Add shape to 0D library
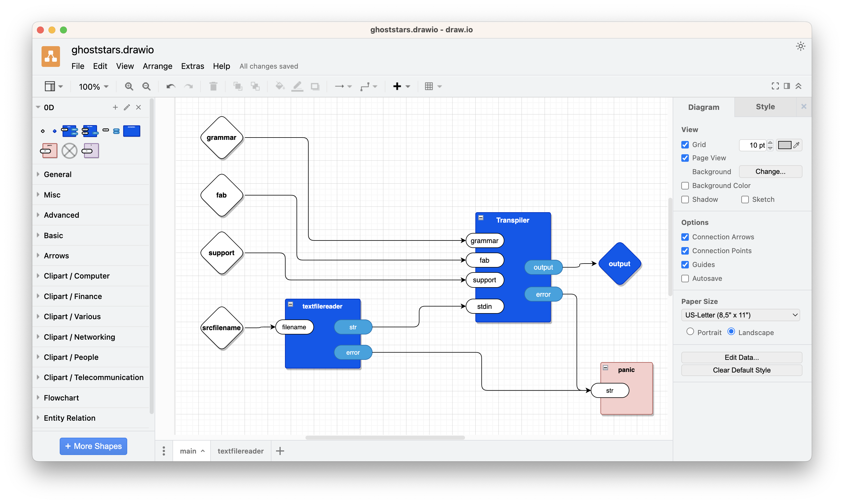This screenshot has width=844, height=504. (115, 107)
